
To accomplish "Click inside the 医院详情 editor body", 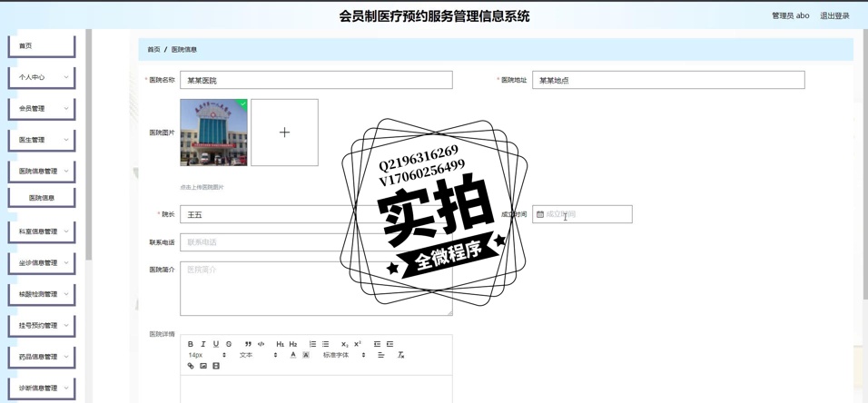I will [x=316, y=389].
